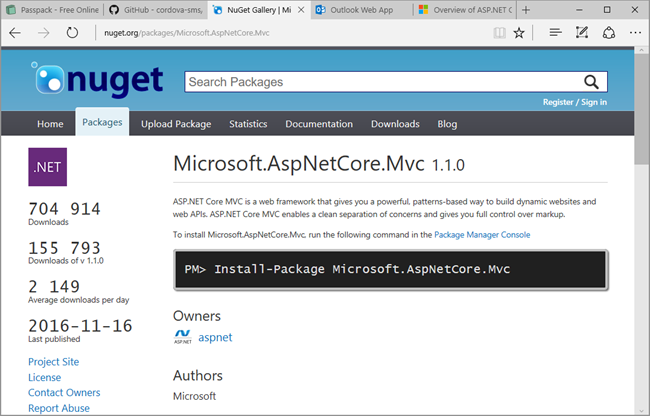
Task: Open a new browser tab
Action: [526, 10]
